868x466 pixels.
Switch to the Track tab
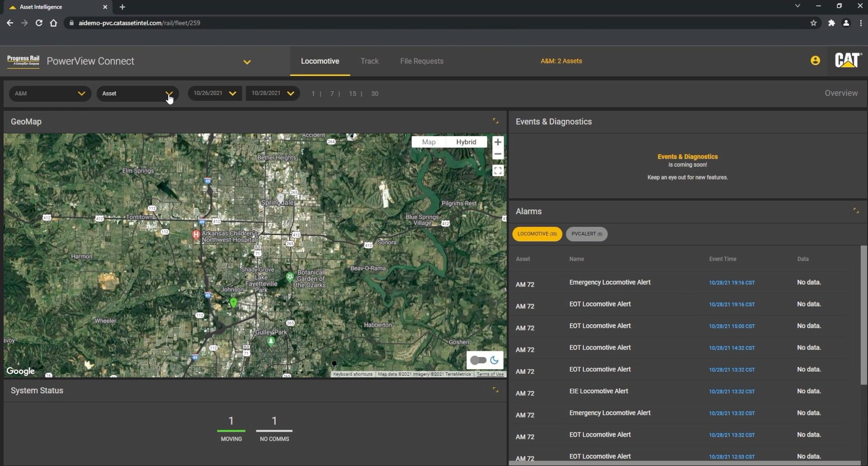coord(370,61)
